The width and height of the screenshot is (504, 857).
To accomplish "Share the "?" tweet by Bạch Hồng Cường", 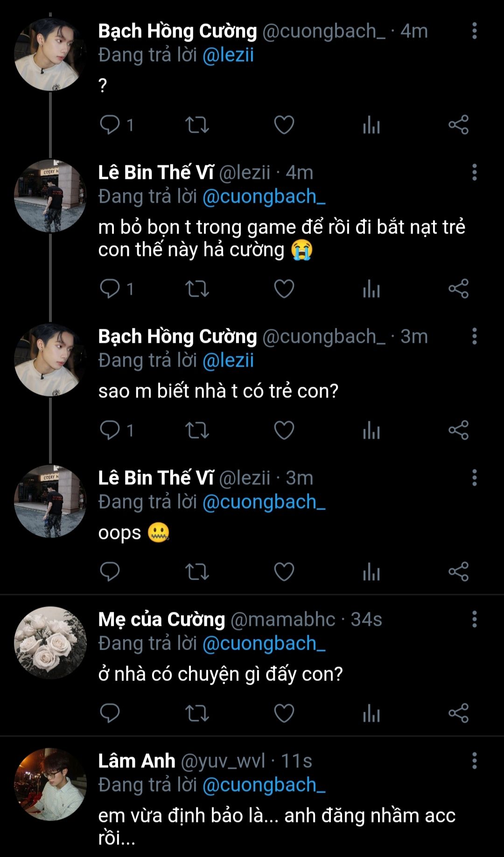I will 458,125.
